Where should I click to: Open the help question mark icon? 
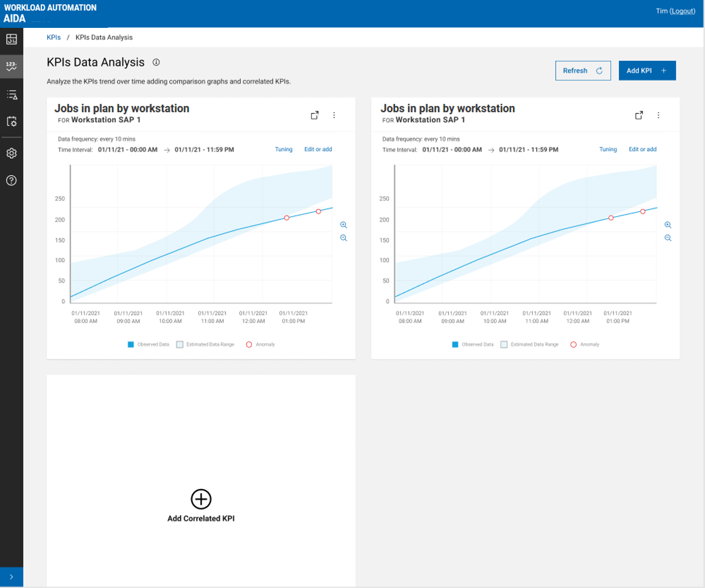[x=12, y=181]
